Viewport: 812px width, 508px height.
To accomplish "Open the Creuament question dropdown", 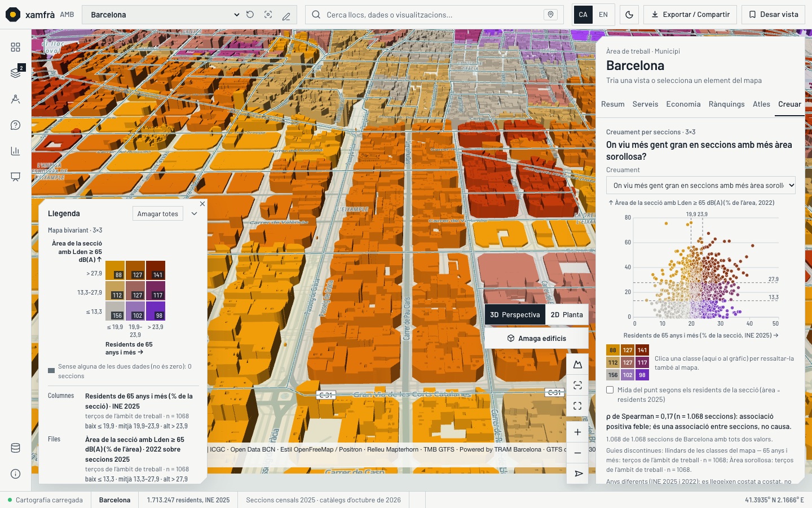I will point(700,185).
